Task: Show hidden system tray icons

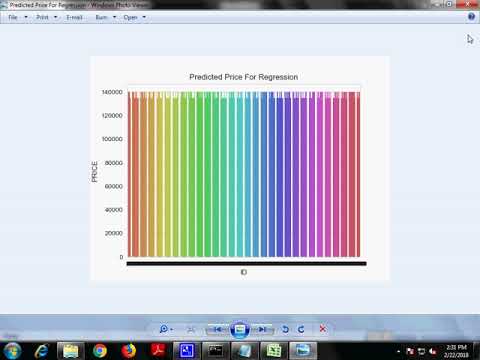Action: pos(399,351)
